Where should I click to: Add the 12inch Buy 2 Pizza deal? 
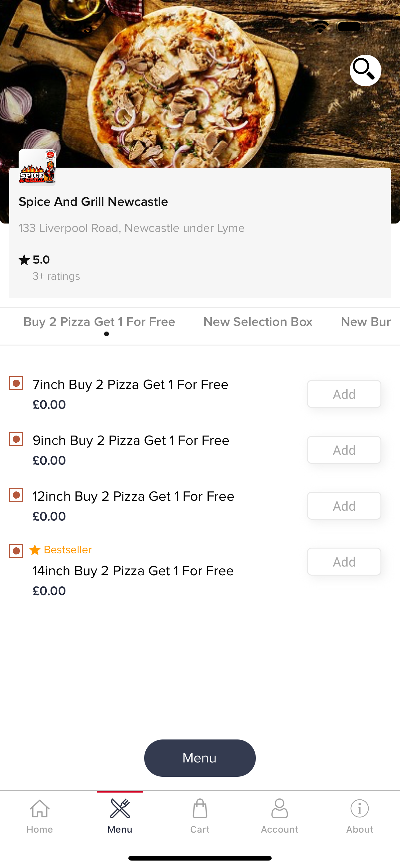point(344,506)
